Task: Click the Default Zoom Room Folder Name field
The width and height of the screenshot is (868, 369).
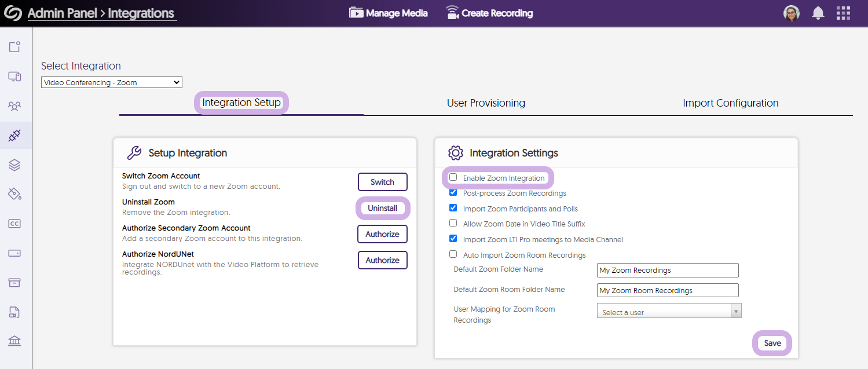Action: coord(668,290)
